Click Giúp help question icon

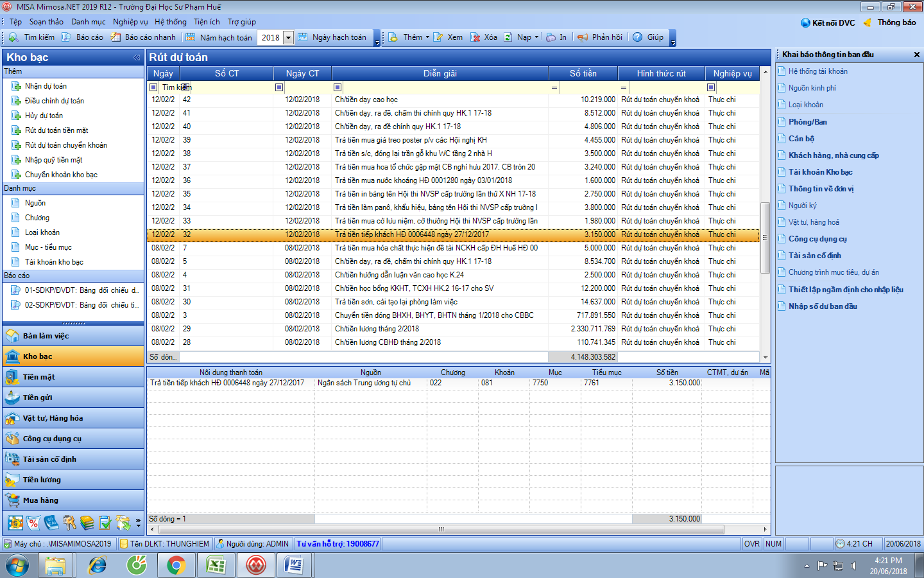click(638, 37)
